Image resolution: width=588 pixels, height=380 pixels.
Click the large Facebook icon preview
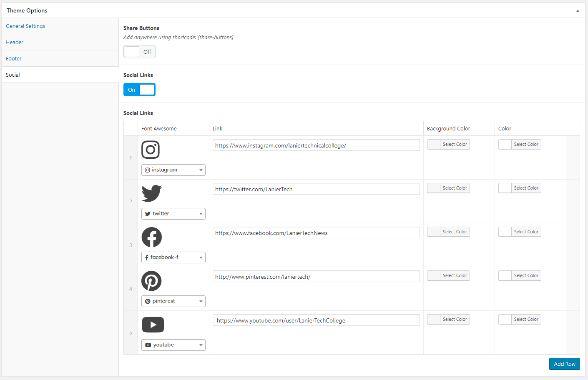(151, 237)
